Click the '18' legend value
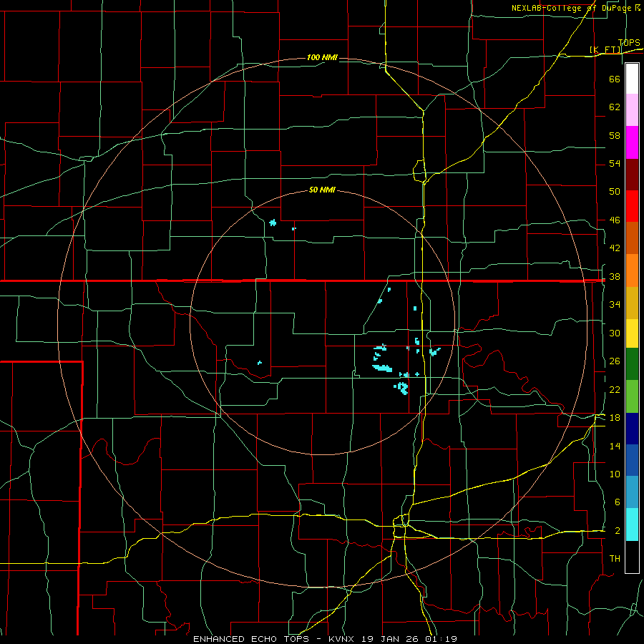Screen dimensions: 644x644 tap(615, 418)
